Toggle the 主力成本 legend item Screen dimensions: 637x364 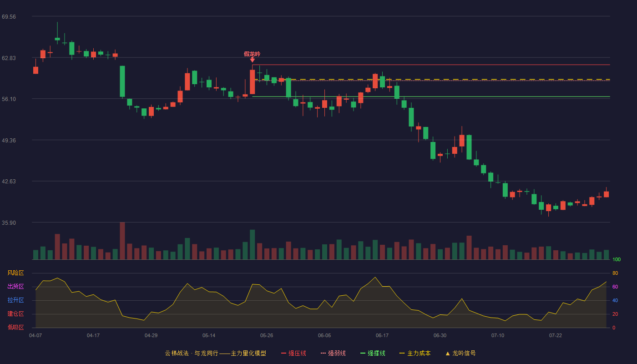pyautogui.click(x=415, y=353)
